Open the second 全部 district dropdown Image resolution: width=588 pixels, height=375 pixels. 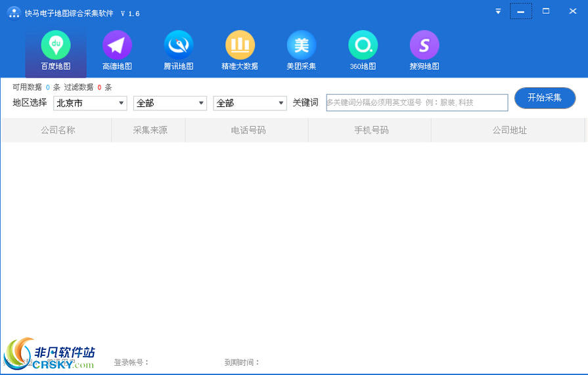click(170, 103)
